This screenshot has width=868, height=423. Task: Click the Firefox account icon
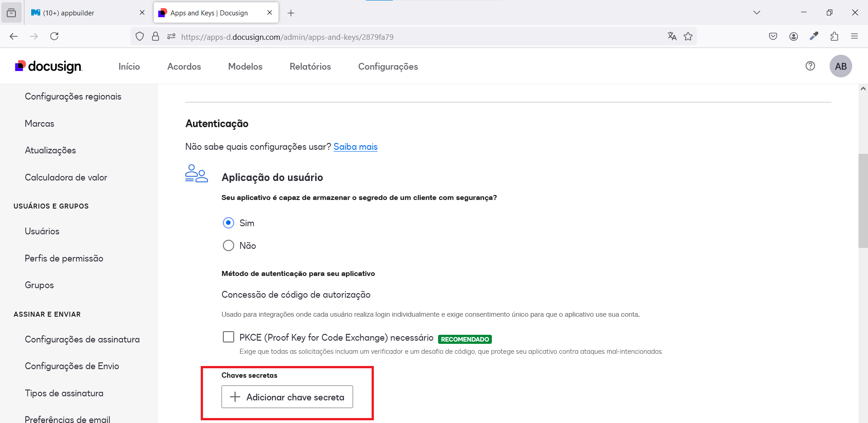[793, 37]
